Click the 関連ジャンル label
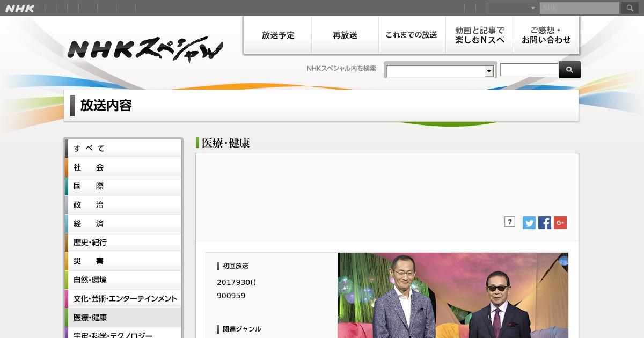The width and height of the screenshot is (644, 338). click(x=241, y=329)
